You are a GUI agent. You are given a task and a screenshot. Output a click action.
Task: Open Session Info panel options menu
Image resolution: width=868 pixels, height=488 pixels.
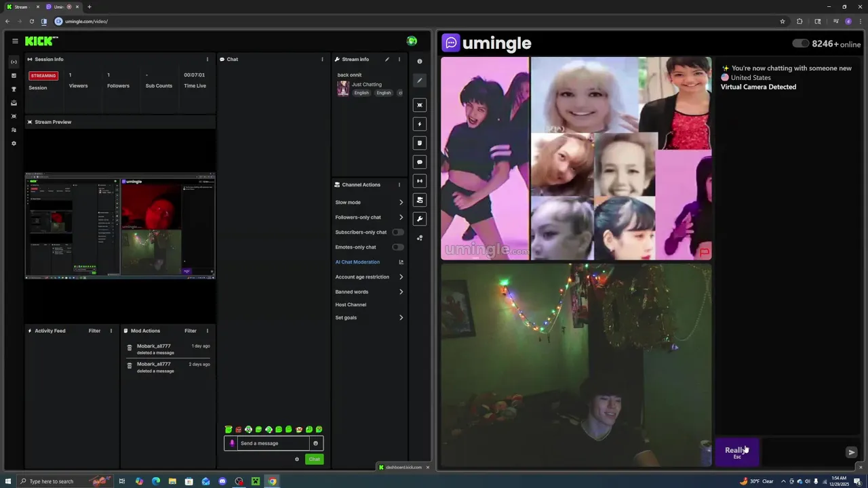(x=208, y=59)
